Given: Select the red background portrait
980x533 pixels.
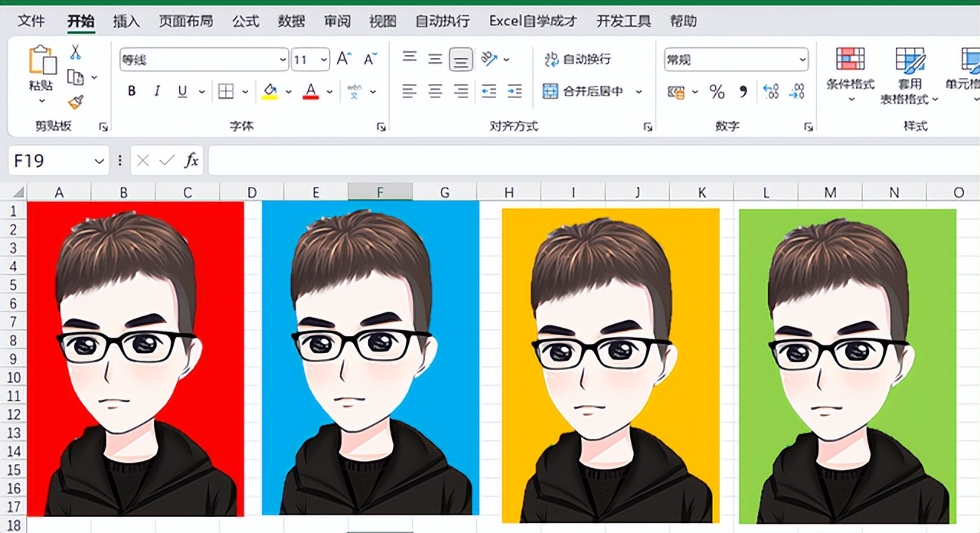Looking at the screenshot, I should 136,358.
